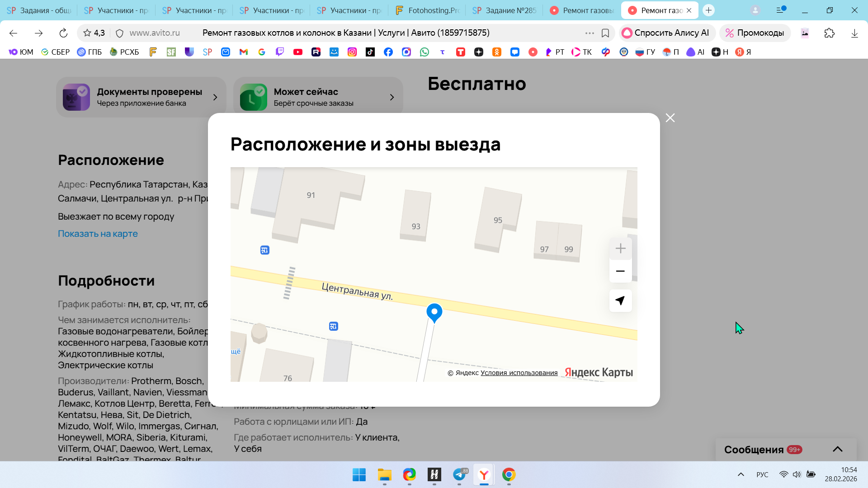Image resolution: width=868 pixels, height=488 pixels.
Task: Open Telegram from the taskbar
Action: point(459,474)
